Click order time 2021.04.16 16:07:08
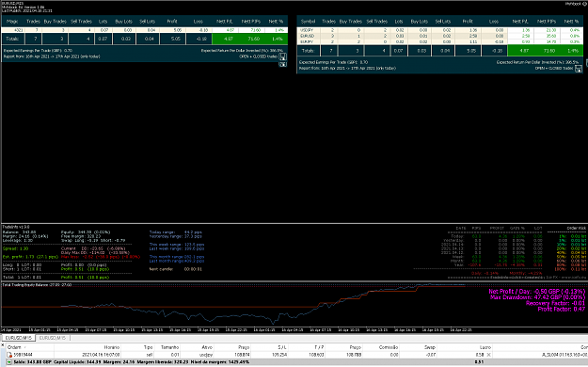Image resolution: width=588 pixels, height=367 pixels. point(102,355)
